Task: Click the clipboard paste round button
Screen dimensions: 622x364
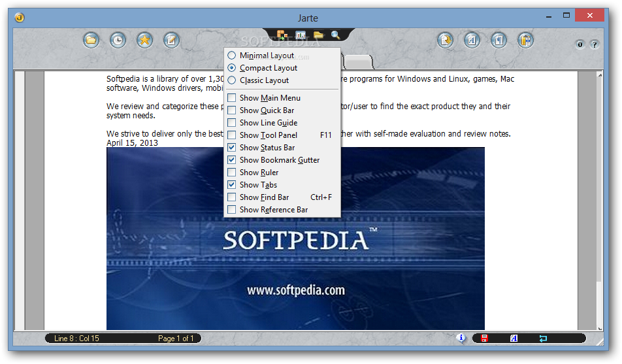Action: (525, 40)
